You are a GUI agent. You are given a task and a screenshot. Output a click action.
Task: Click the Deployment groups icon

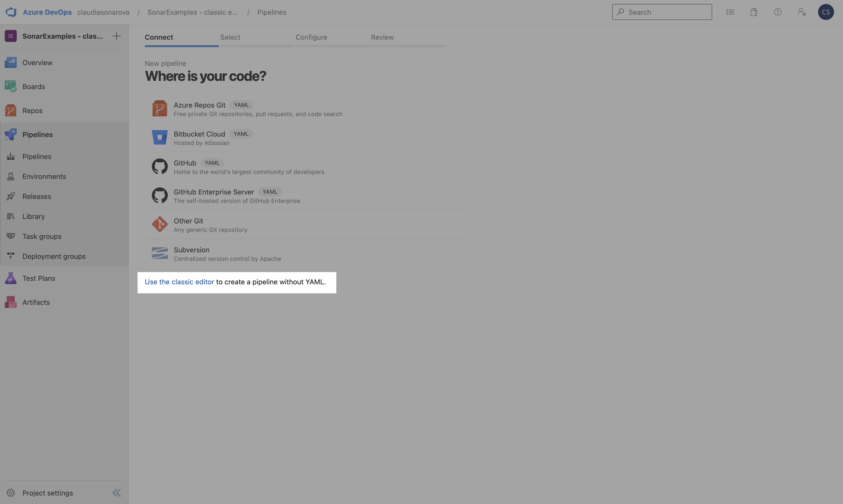[x=10, y=256]
